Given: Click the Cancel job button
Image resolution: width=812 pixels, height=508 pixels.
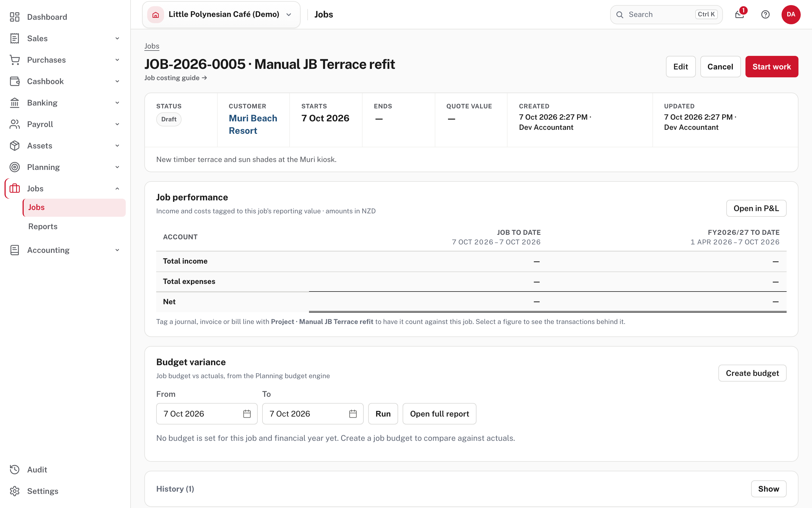Looking at the screenshot, I should (x=720, y=67).
